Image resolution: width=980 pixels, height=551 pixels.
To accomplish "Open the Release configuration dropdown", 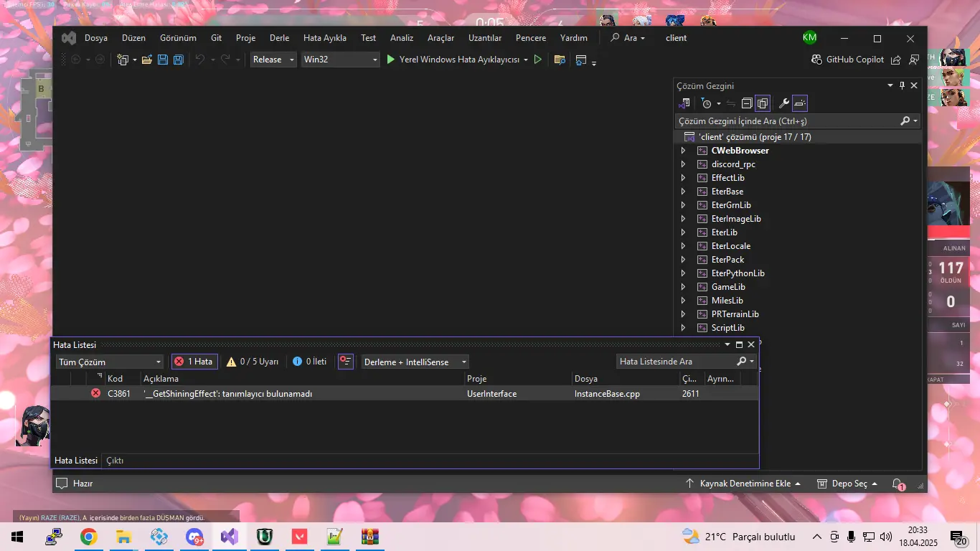I will (x=273, y=60).
